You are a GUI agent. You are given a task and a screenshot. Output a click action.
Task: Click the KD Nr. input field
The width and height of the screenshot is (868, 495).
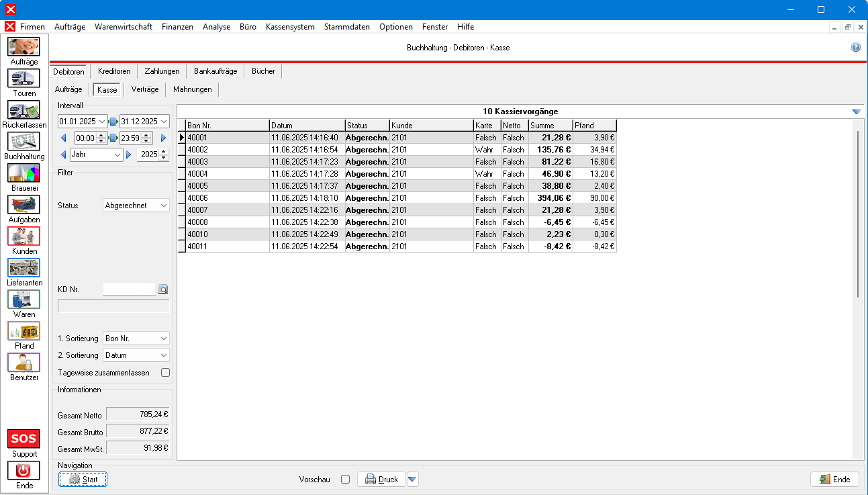click(x=129, y=289)
